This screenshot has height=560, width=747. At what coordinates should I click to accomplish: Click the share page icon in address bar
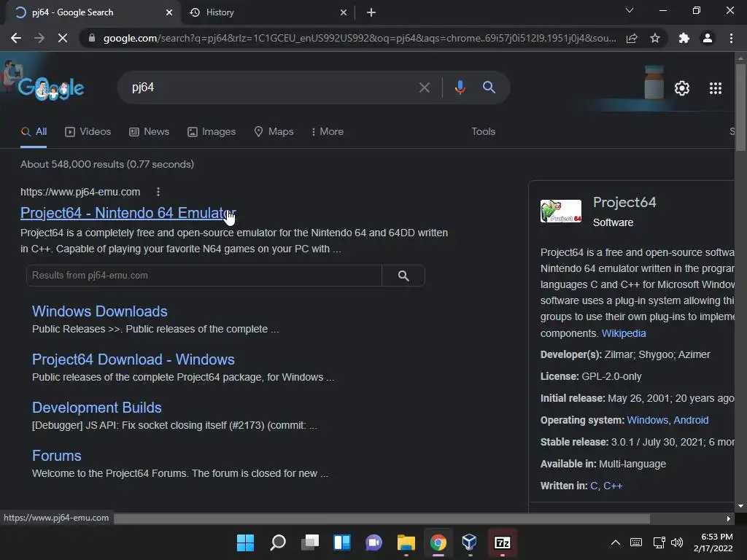click(632, 38)
